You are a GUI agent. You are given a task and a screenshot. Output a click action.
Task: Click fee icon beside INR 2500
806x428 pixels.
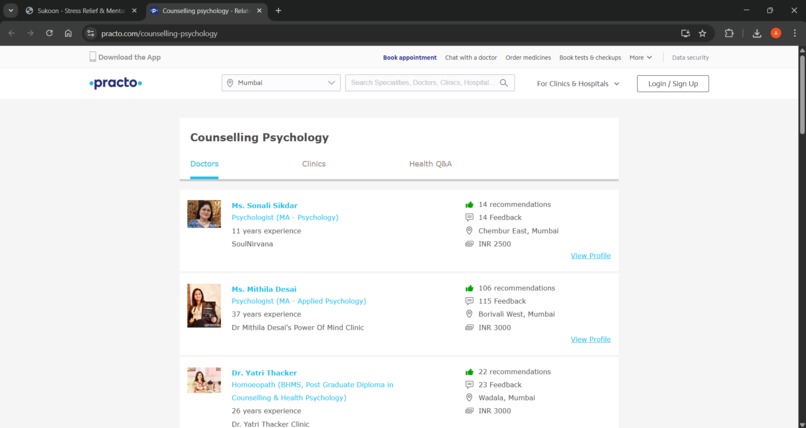[469, 244]
